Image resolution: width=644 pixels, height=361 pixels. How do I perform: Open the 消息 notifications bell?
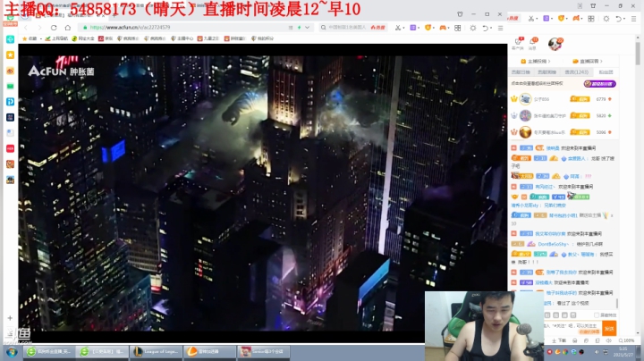[533, 43]
